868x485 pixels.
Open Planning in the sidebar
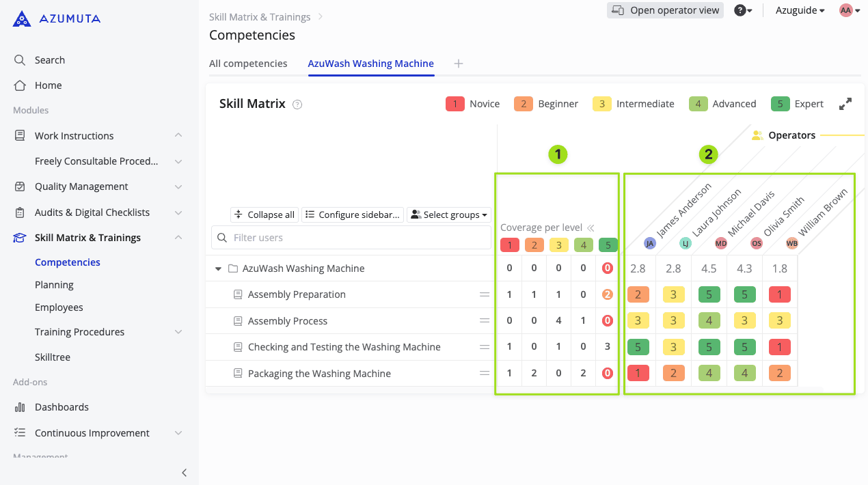click(54, 285)
